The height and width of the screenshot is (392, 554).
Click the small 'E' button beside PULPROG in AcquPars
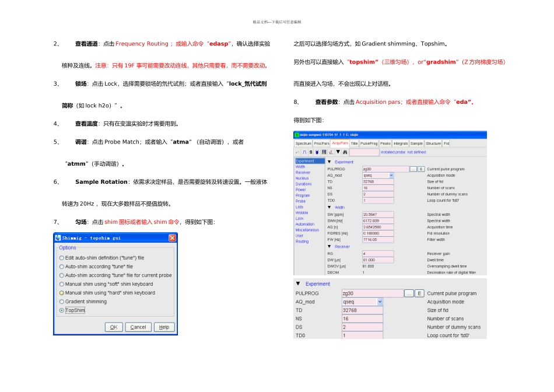tap(421, 169)
